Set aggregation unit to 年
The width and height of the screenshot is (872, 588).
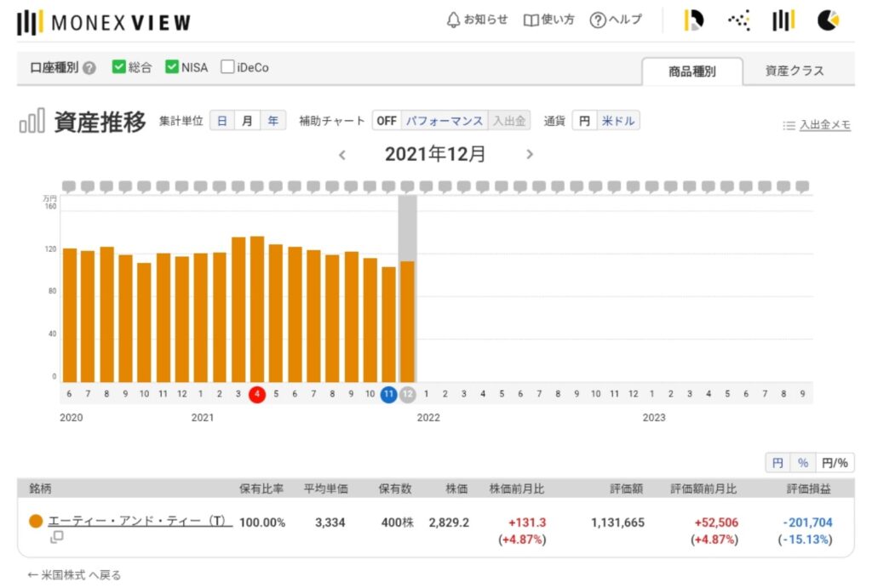coord(272,121)
